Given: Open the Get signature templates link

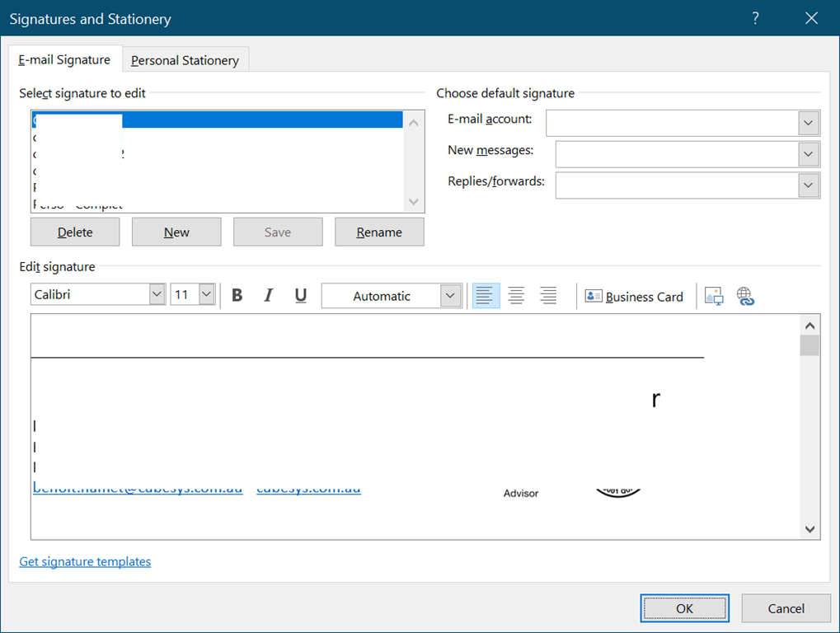Looking at the screenshot, I should tap(85, 561).
